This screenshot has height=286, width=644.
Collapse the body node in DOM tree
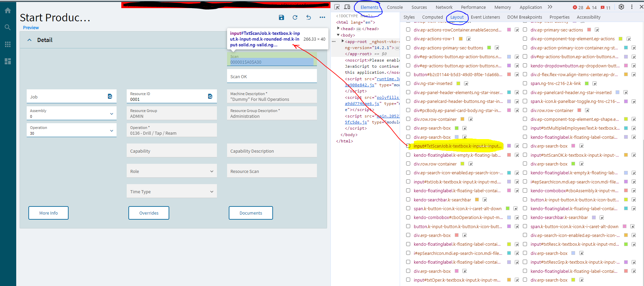pos(338,35)
